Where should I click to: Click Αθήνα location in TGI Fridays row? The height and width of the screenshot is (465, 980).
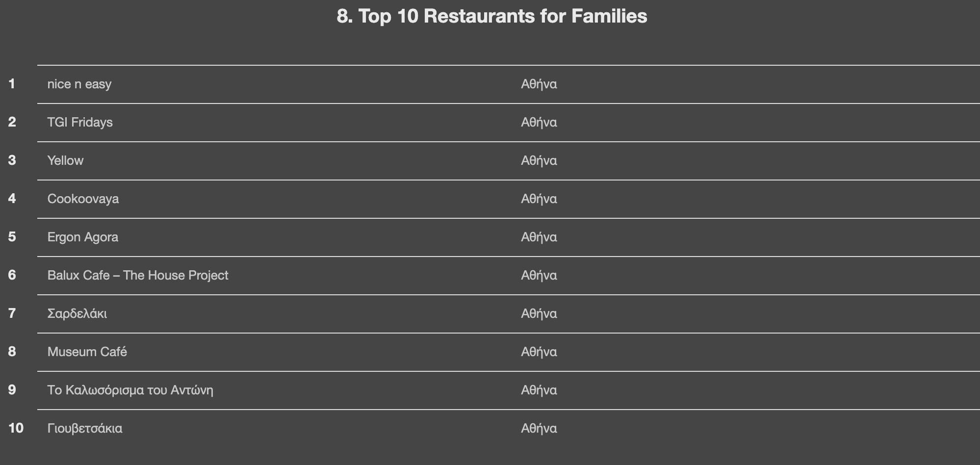click(x=539, y=123)
